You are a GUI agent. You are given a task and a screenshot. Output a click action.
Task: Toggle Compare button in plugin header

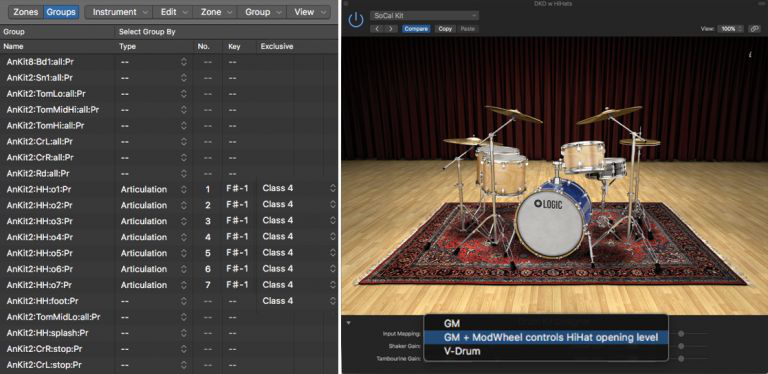(x=416, y=29)
